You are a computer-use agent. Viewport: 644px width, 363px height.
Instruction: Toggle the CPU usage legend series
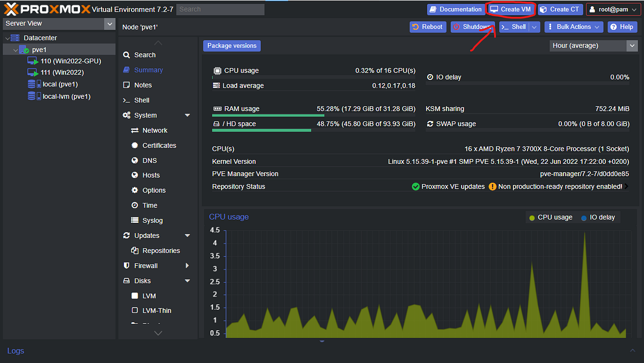(x=550, y=217)
